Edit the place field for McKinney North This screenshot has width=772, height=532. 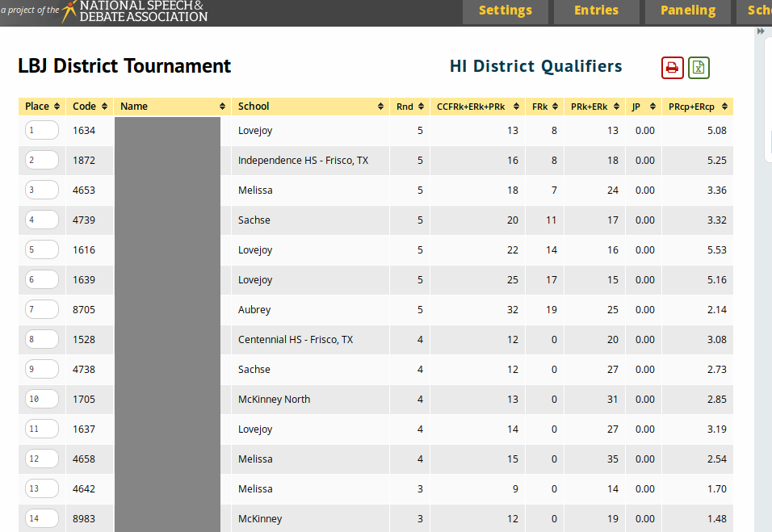tap(42, 400)
